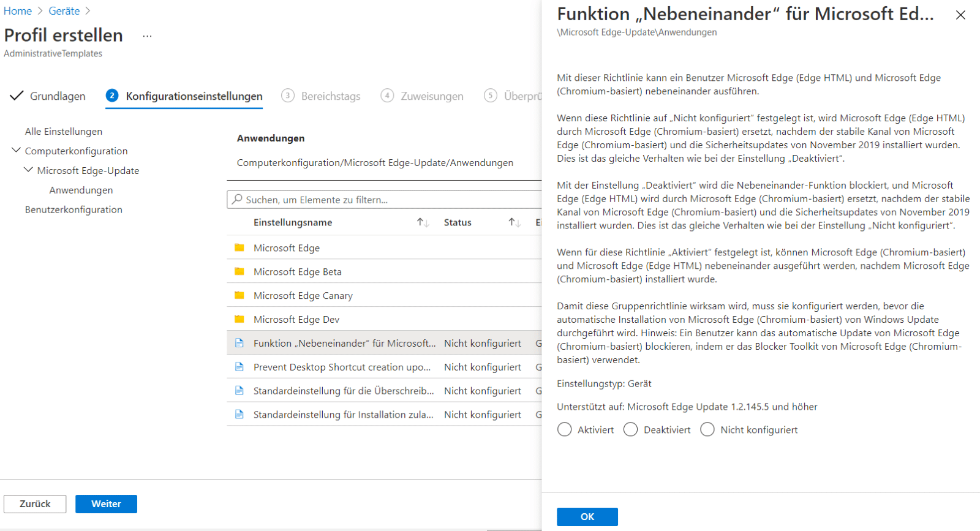Viewport: 980px width, 531px height.
Task: Select Computerkonfiguration tree item
Action: [x=77, y=151]
